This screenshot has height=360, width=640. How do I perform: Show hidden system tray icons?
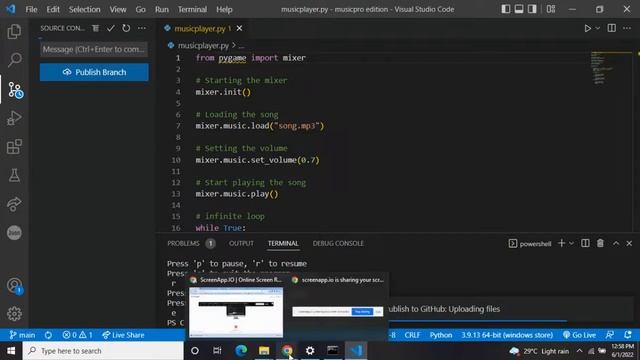[579, 351]
